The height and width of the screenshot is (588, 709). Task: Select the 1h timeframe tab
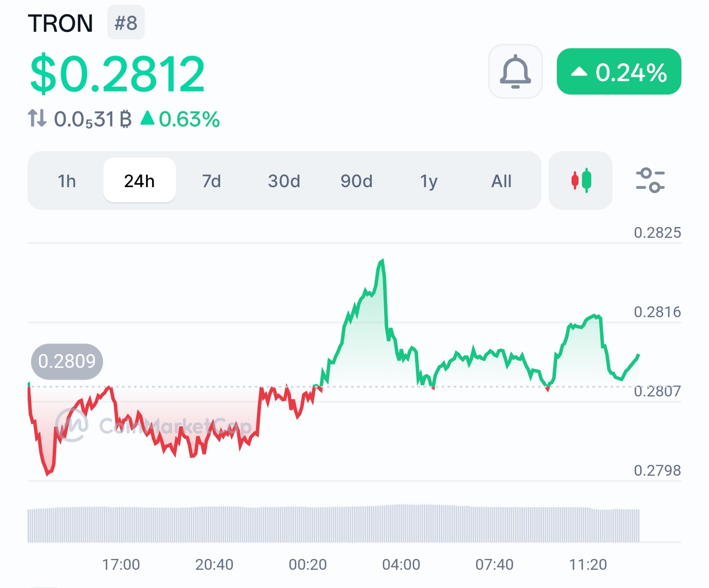point(67,181)
